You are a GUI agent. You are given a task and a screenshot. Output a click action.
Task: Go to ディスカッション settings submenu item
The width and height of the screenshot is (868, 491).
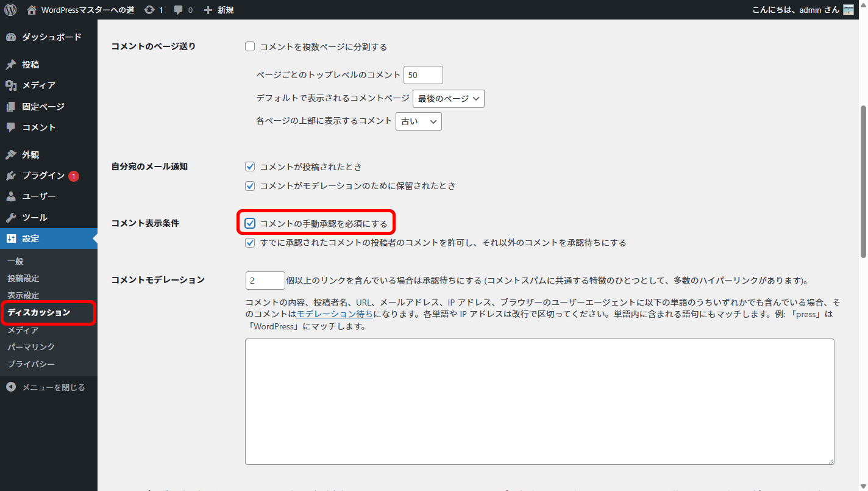pyautogui.click(x=39, y=312)
